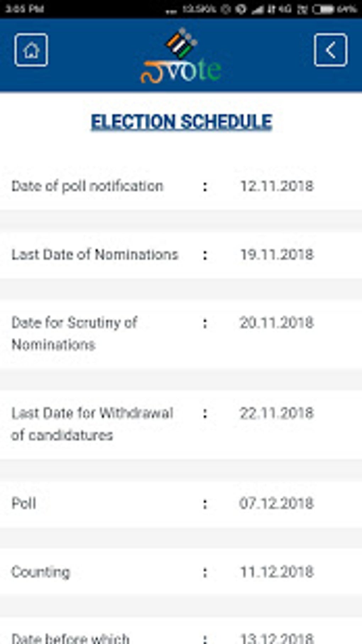Tap the 'Last Date of Nominations' row label

coord(95,254)
